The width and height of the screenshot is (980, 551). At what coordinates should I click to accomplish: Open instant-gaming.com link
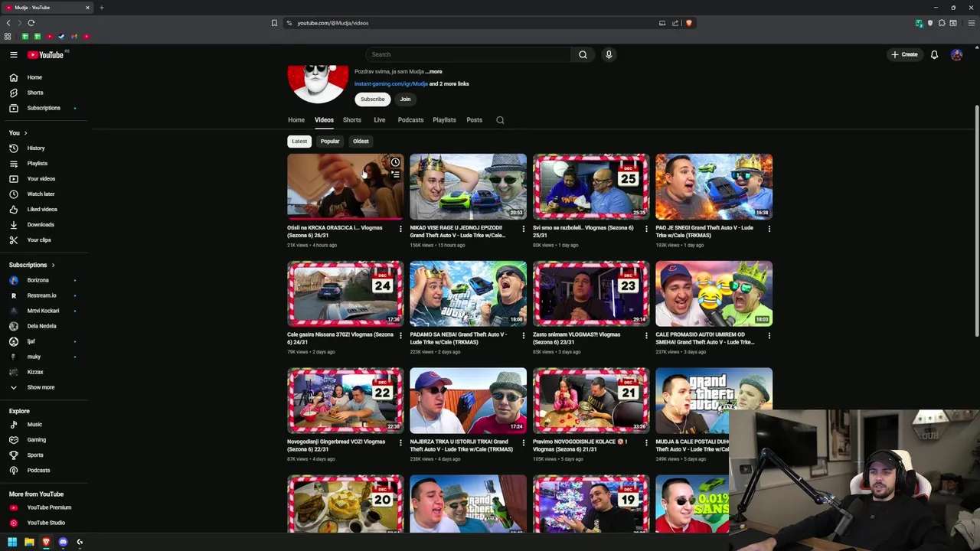[x=390, y=83]
